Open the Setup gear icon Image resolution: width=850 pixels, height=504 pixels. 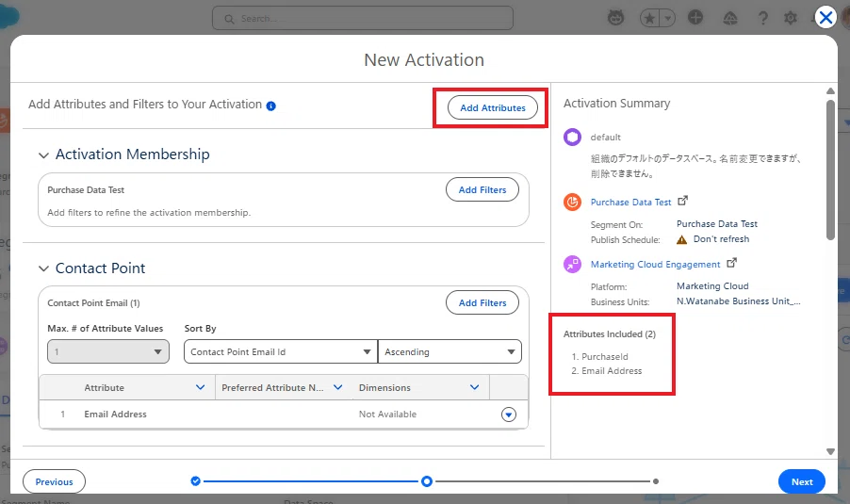tap(791, 19)
